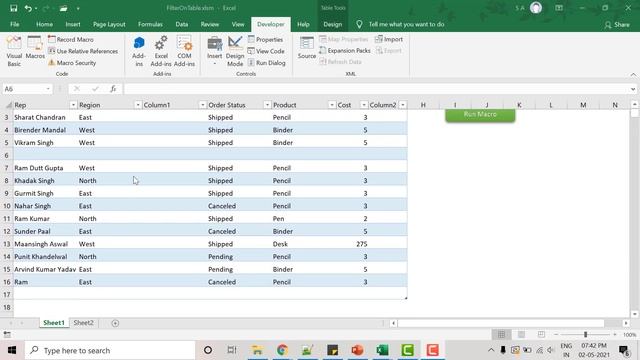Click the green Run Macro button
This screenshot has height=360, width=640.
(x=480, y=115)
